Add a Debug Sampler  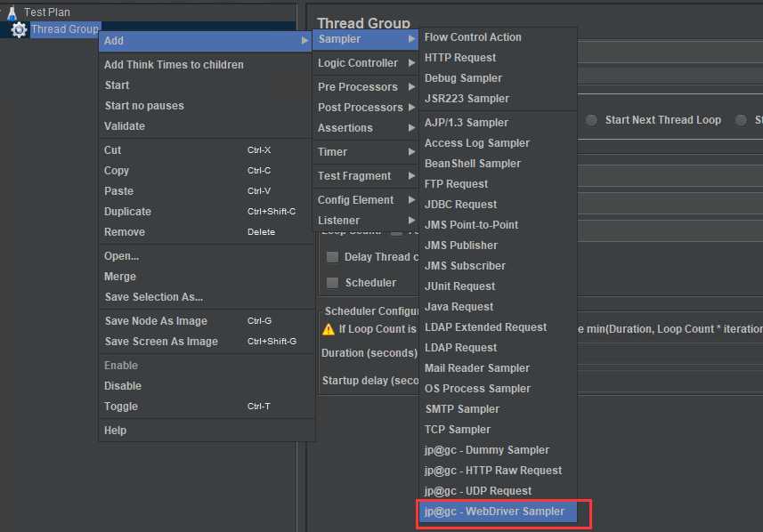click(x=499, y=77)
